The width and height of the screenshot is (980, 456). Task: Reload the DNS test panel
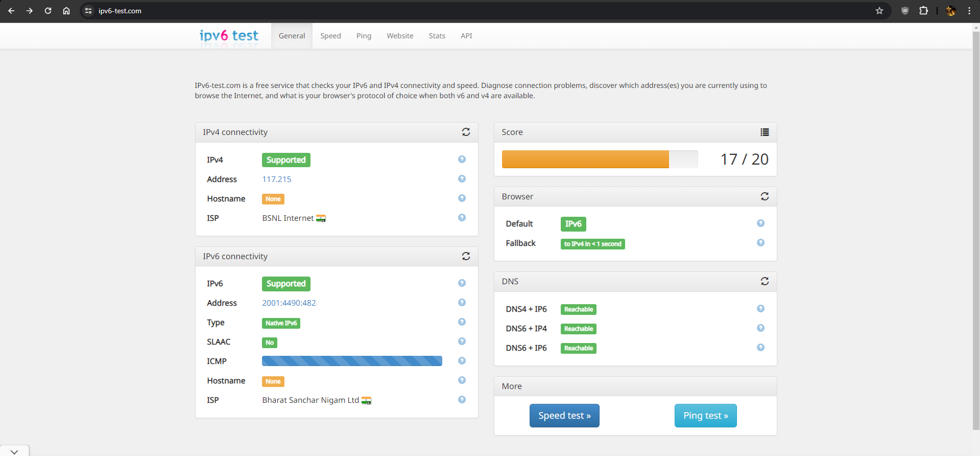point(764,281)
